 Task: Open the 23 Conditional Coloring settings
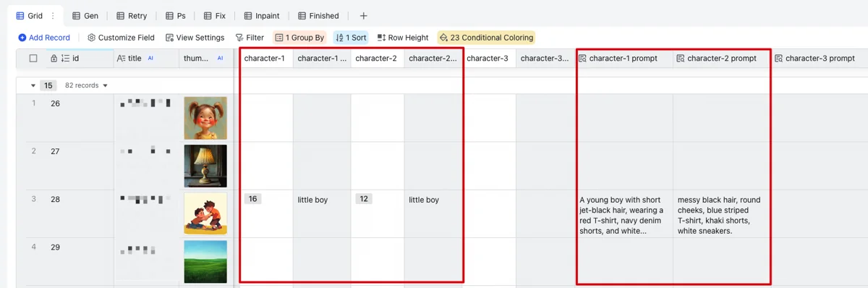coord(485,38)
